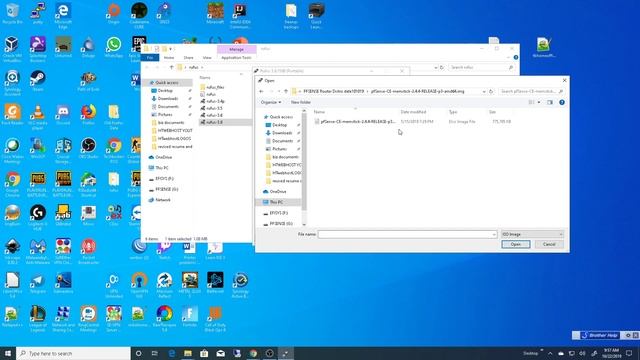The width and height of the screenshot is (640, 360).
Task: Open the ISO Image file type dropdown
Action: (x=532, y=234)
